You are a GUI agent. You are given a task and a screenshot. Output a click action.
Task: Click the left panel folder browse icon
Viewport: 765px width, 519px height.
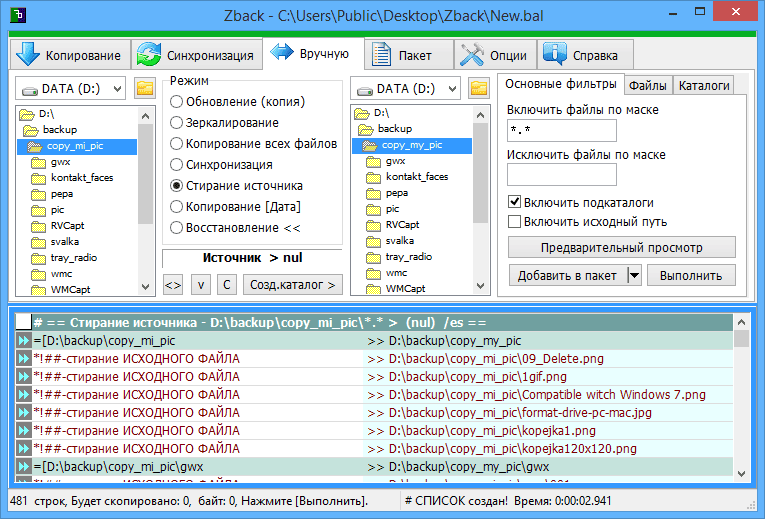[145, 88]
